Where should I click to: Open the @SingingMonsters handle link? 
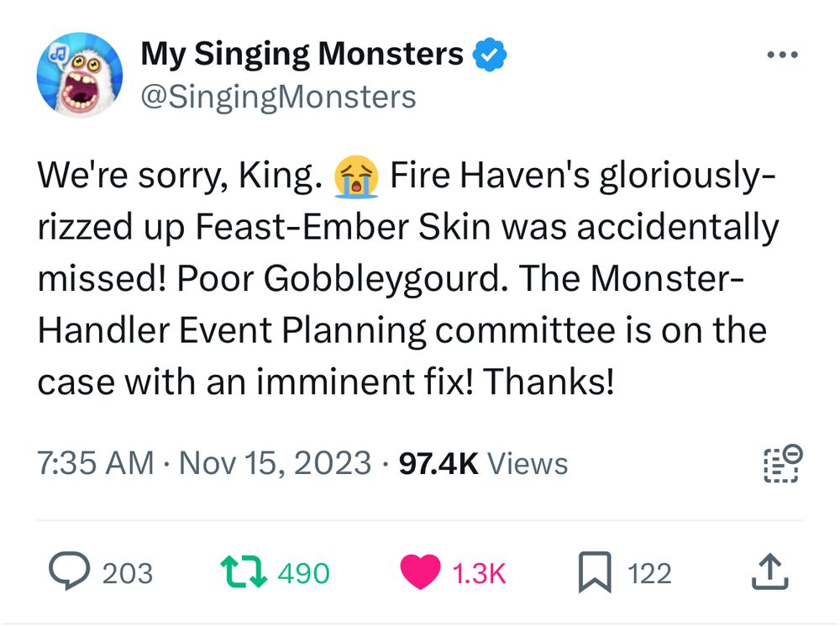[278, 97]
